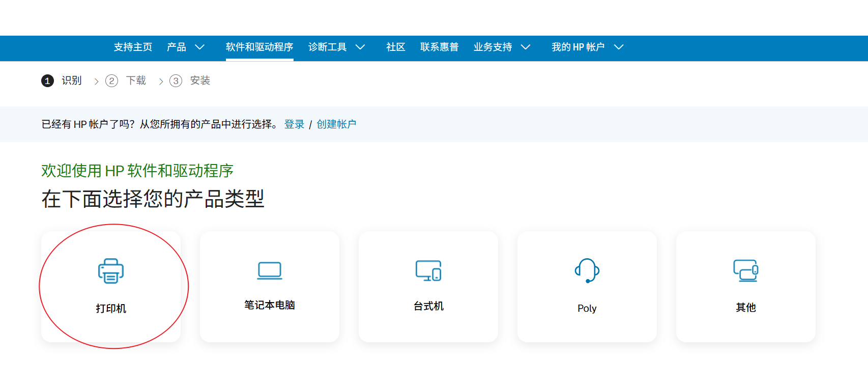Click the heading 在下面选择您的产品类型
The image size is (868, 381).
tap(153, 199)
